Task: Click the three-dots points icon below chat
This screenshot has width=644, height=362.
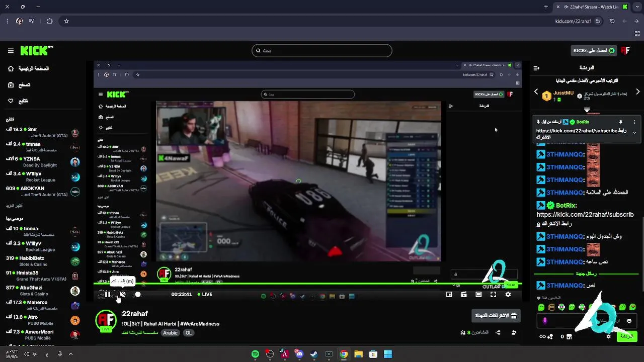Action: point(550,336)
